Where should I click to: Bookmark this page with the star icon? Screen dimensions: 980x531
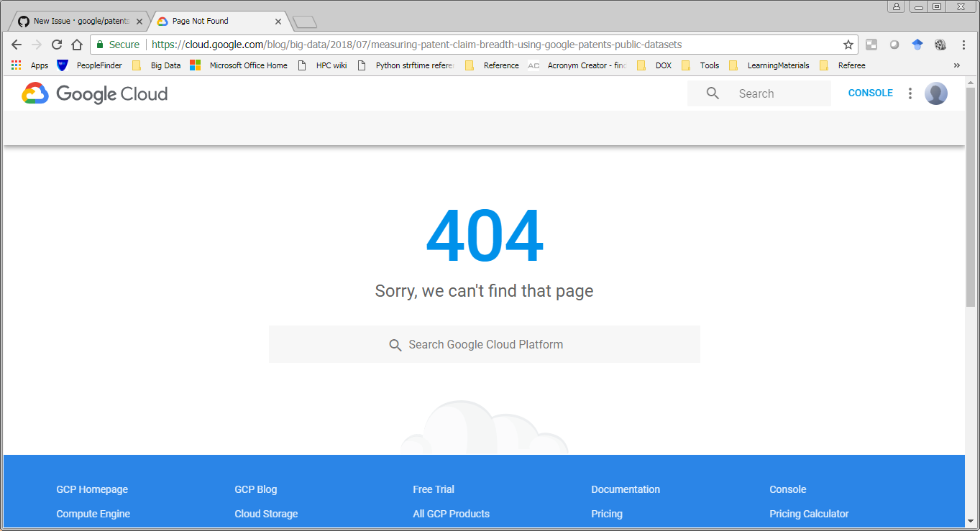click(848, 45)
